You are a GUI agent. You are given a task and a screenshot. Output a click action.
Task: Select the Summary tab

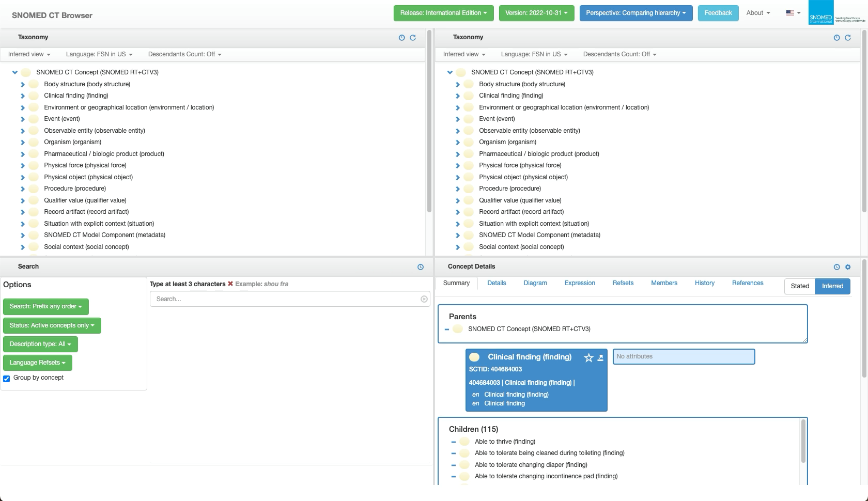click(456, 283)
